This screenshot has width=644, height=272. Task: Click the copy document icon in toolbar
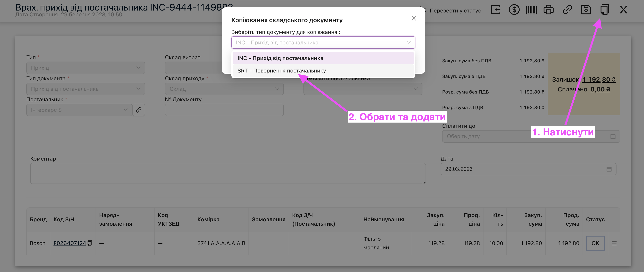tap(604, 10)
